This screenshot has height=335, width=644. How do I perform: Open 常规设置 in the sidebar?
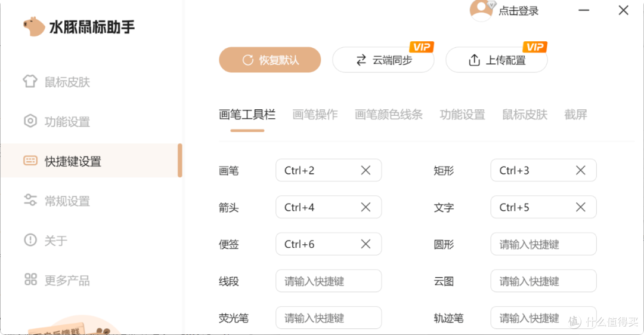(57, 201)
